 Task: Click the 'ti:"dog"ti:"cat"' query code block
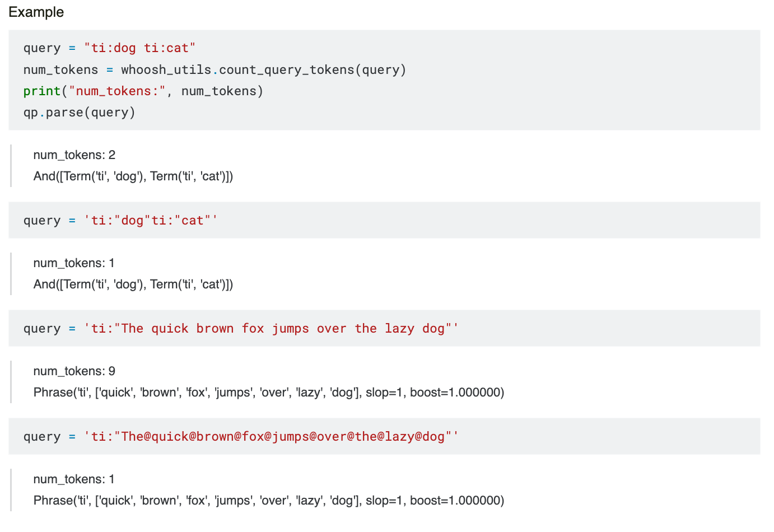151,221
